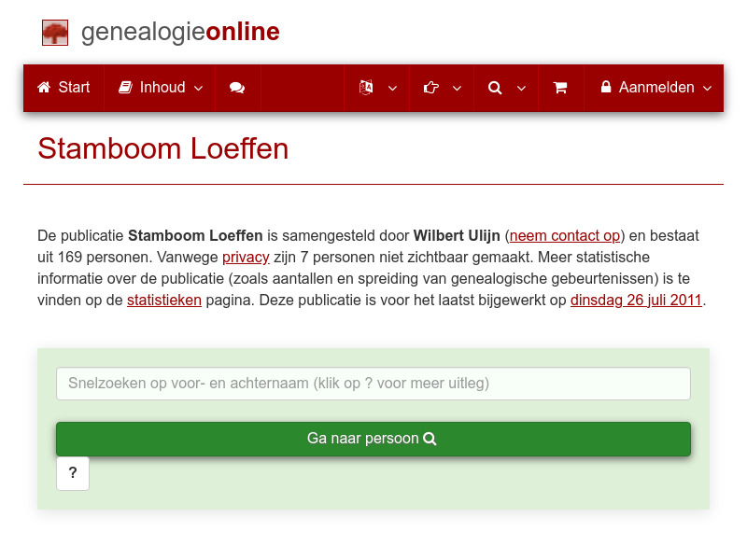Viewport: 747px width, 560px height.
Task: Expand the Inhoud dropdown chevron
Action: (198, 88)
